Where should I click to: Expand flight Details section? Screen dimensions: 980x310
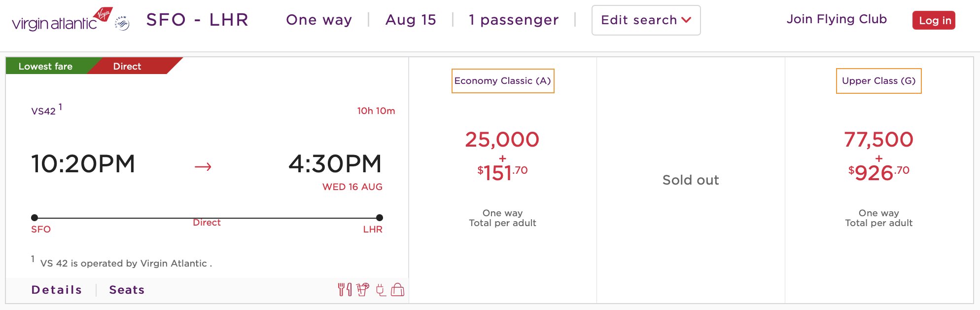coord(57,290)
